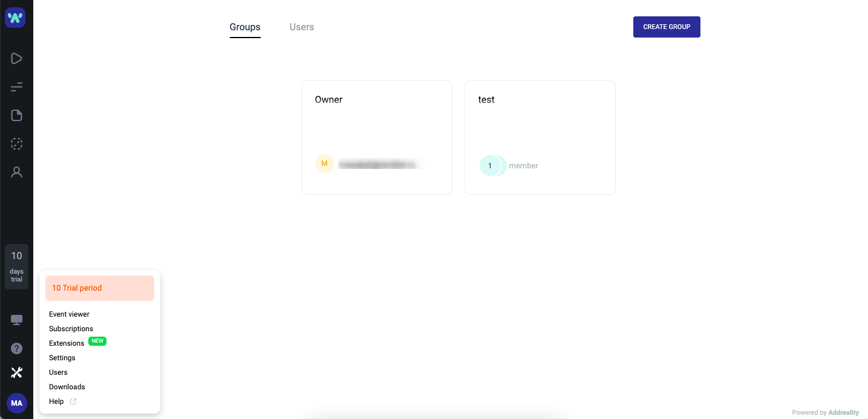Open Settings from the menu

pyautogui.click(x=62, y=358)
